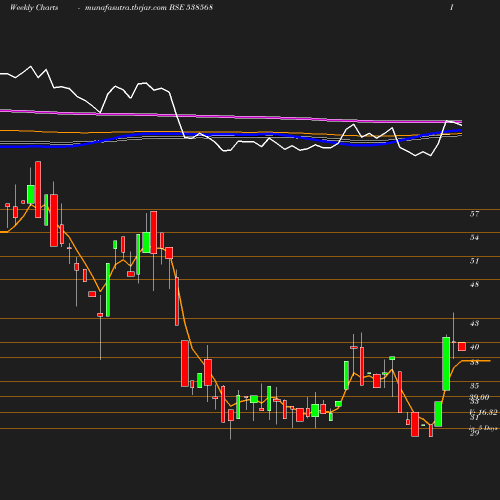
Task: Click the price axis label '29'
Action: (474, 433)
